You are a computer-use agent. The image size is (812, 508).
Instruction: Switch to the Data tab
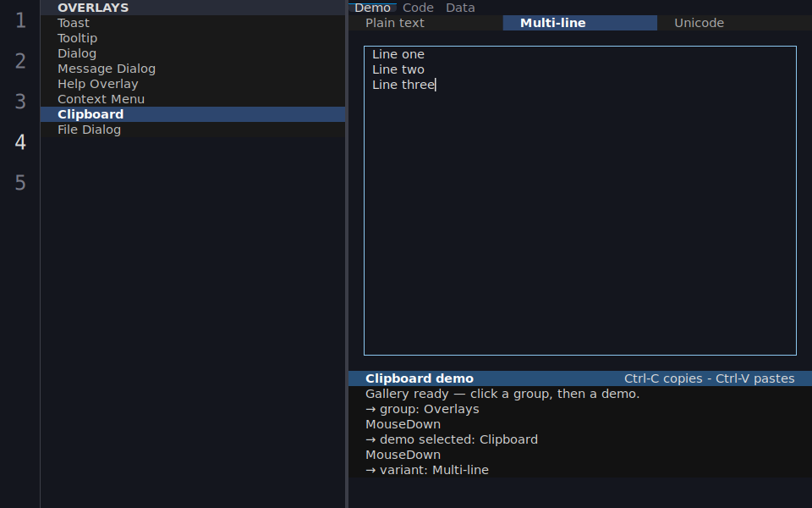pyautogui.click(x=460, y=8)
